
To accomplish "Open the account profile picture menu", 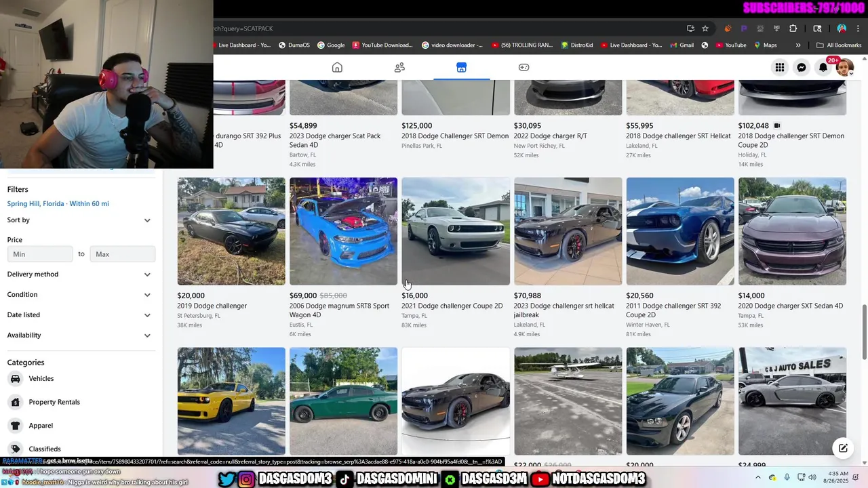I will 845,67.
